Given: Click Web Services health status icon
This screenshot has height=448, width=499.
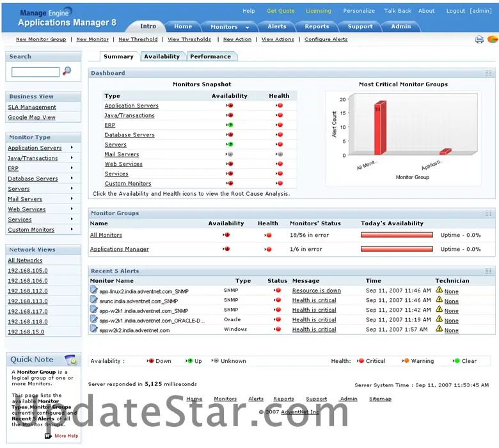Looking at the screenshot, I should pos(280,164).
